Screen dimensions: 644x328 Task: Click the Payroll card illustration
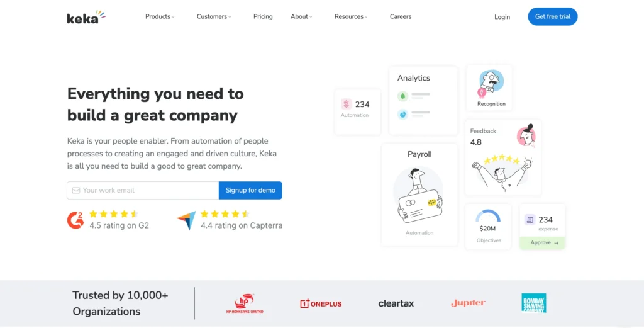click(x=418, y=196)
